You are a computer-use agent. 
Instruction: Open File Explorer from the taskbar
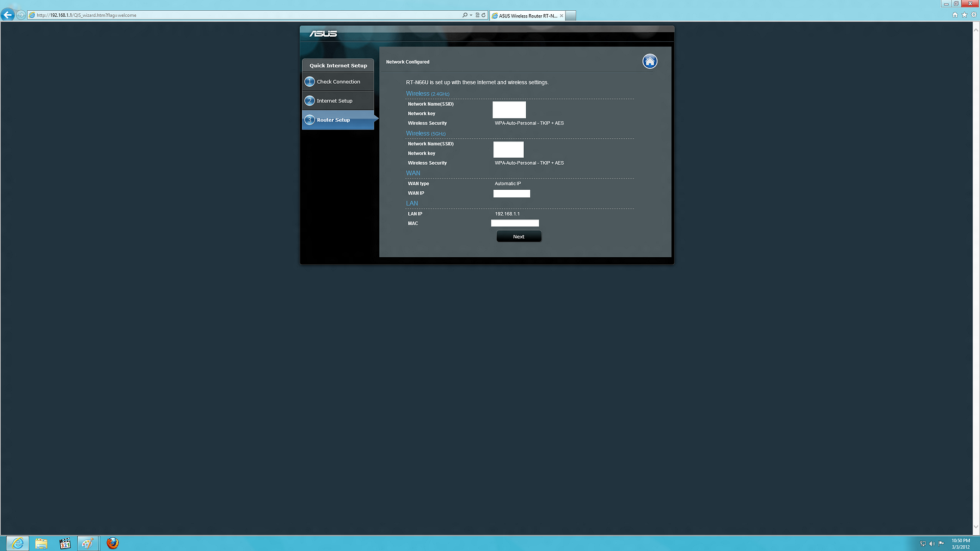pyautogui.click(x=41, y=543)
